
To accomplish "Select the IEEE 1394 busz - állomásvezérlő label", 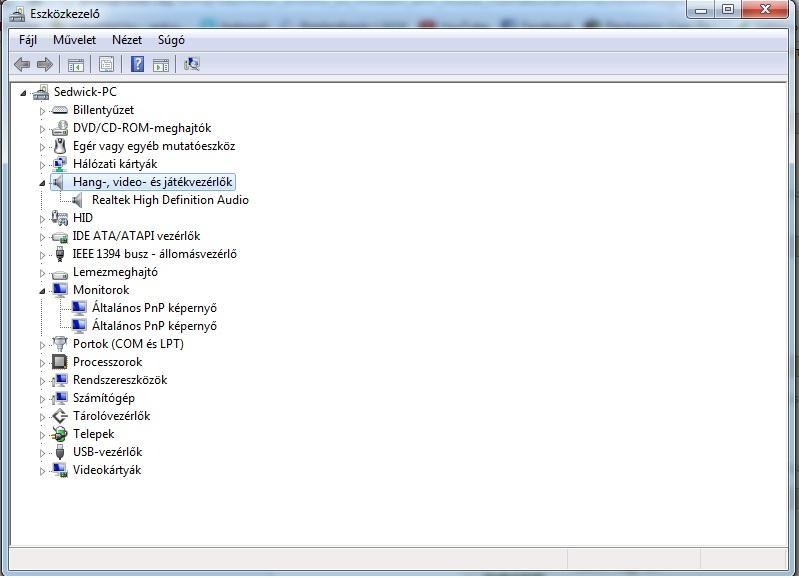I will tap(154, 254).
